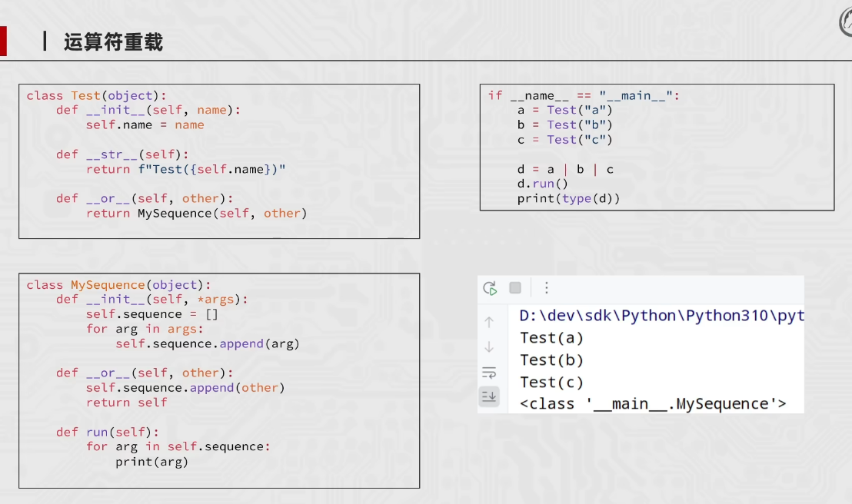Click return MySequence(self, other) line
852x504 pixels.
(196, 214)
